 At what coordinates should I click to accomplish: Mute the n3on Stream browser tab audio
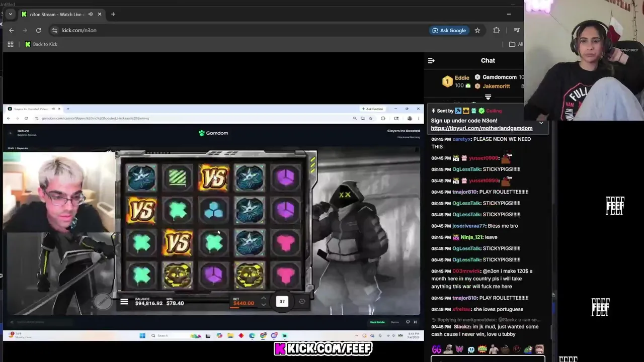click(x=91, y=14)
